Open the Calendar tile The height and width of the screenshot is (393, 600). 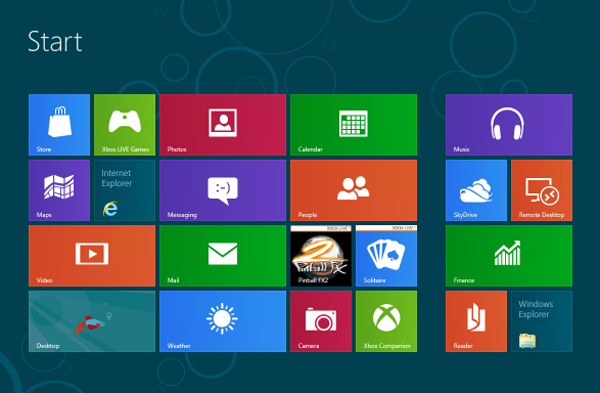354,125
